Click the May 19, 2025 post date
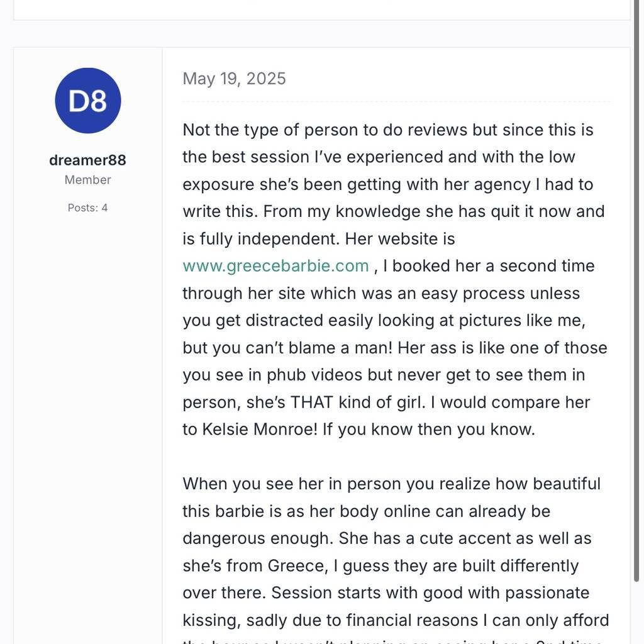The height and width of the screenshot is (644, 644). (234, 79)
